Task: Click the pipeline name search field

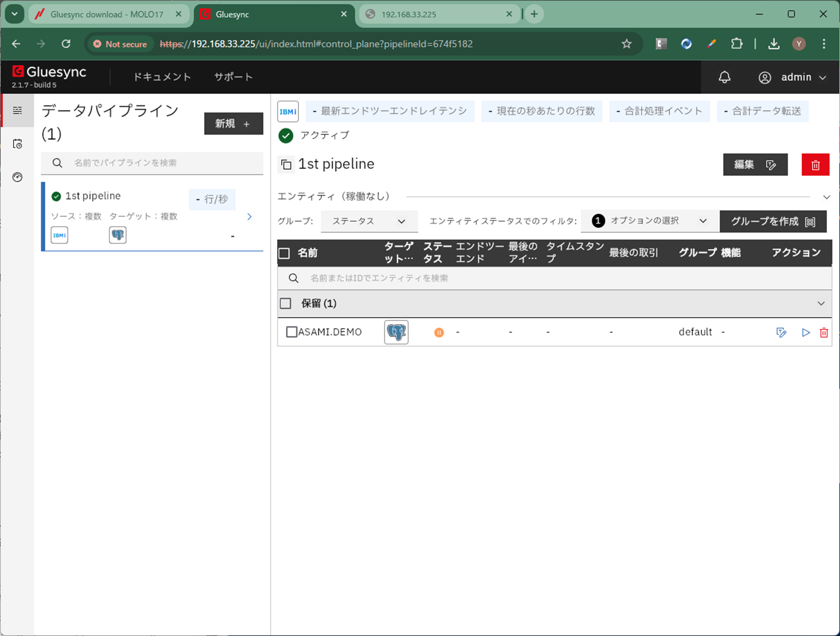Action: [160, 163]
